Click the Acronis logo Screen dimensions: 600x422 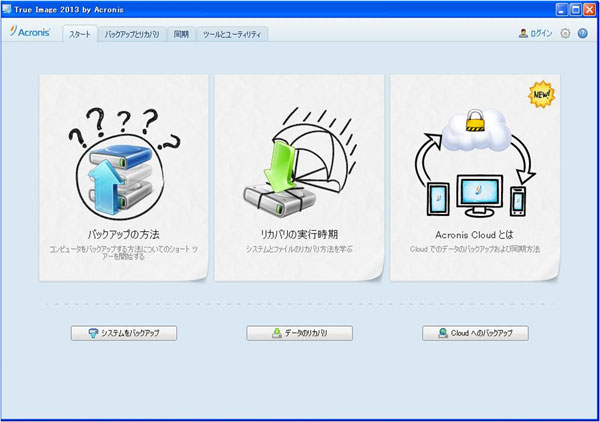coord(30,32)
